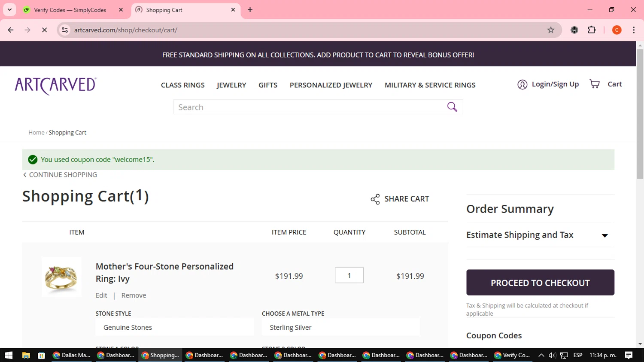Viewport: 644px width, 362px height.
Task: Go forward in browser history
Action: pos(27,30)
